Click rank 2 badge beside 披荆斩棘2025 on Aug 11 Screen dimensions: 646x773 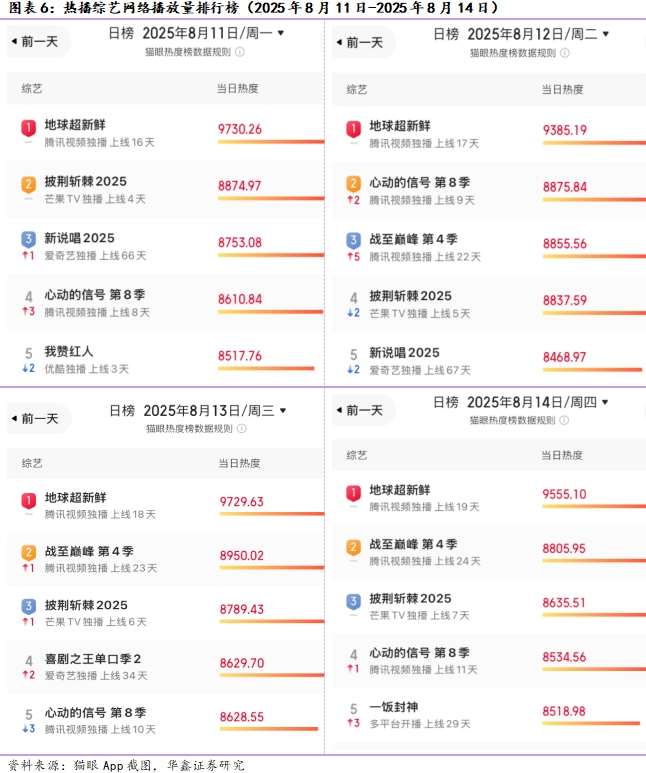click(x=29, y=184)
